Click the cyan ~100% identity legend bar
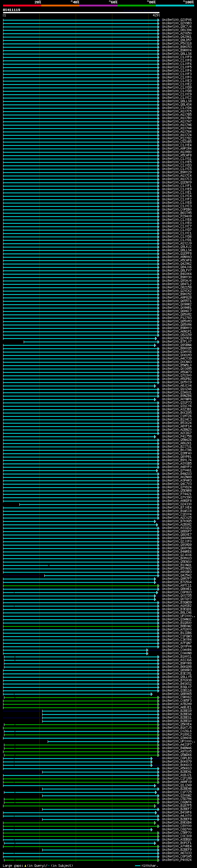This screenshot has width=197, height=868. (175, 6)
